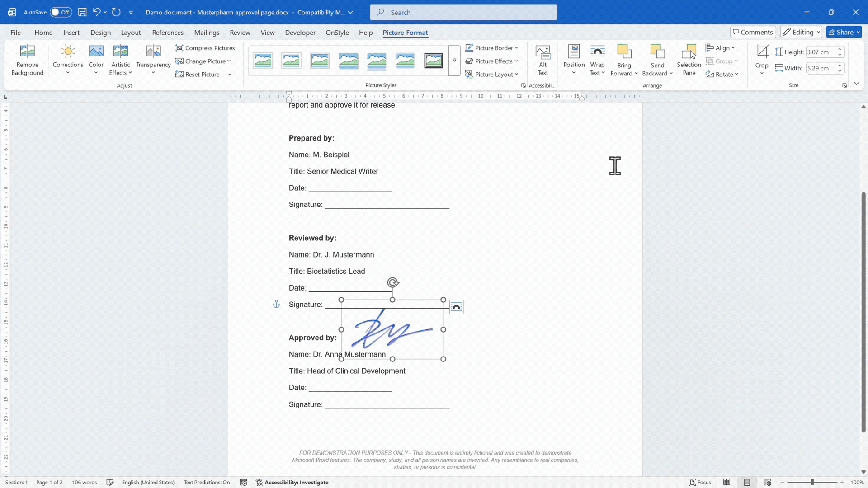
Task: Open the File tab
Action: 15,33
